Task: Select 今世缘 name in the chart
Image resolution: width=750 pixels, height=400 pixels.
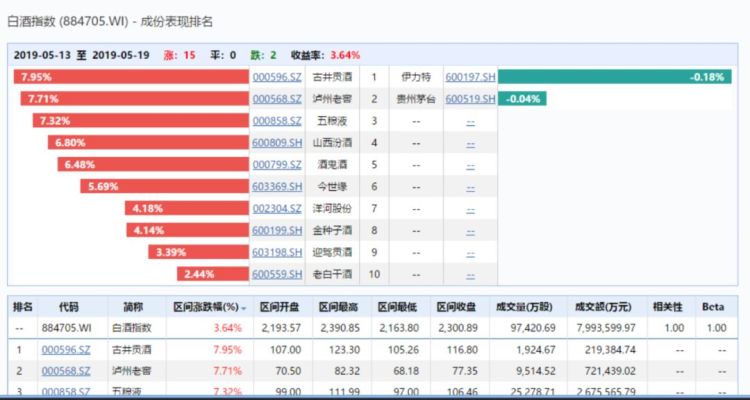Action: click(x=332, y=187)
